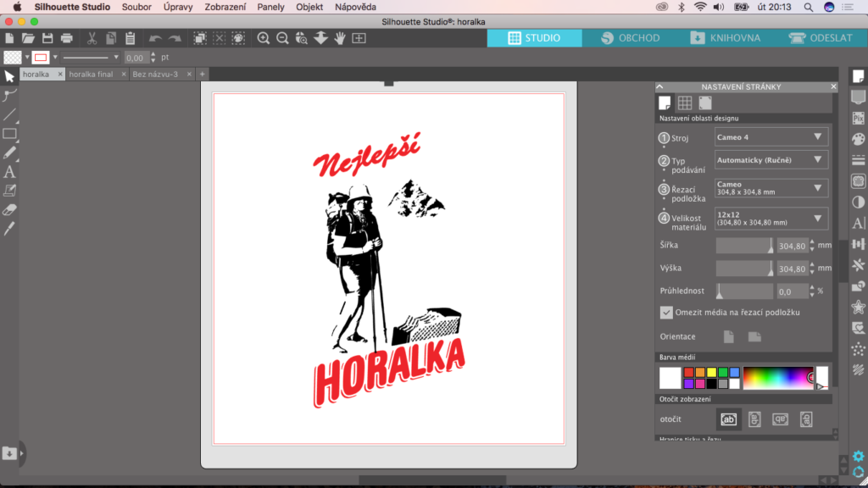Toggle Omezit média na řezací podložku checkbox
868x488 pixels.
pos(666,313)
